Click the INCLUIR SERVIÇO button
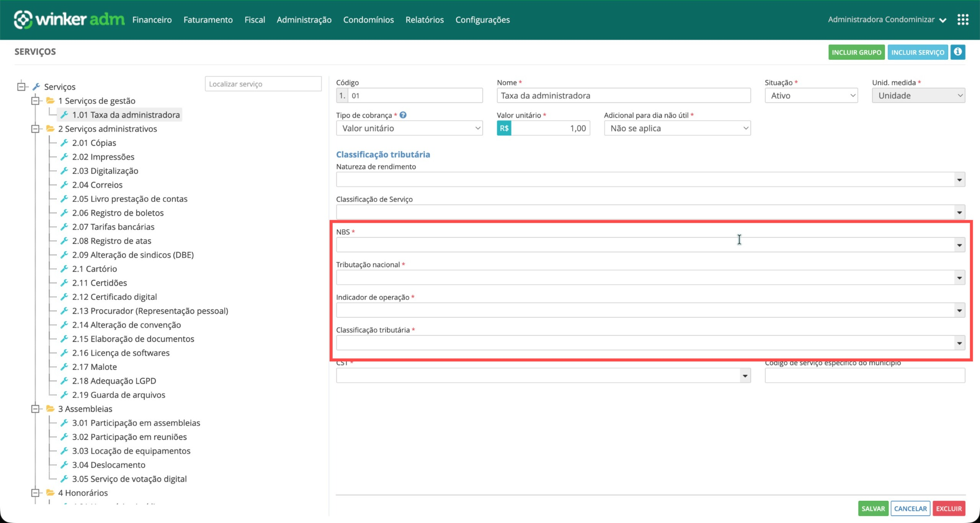The height and width of the screenshot is (523, 980). point(917,52)
